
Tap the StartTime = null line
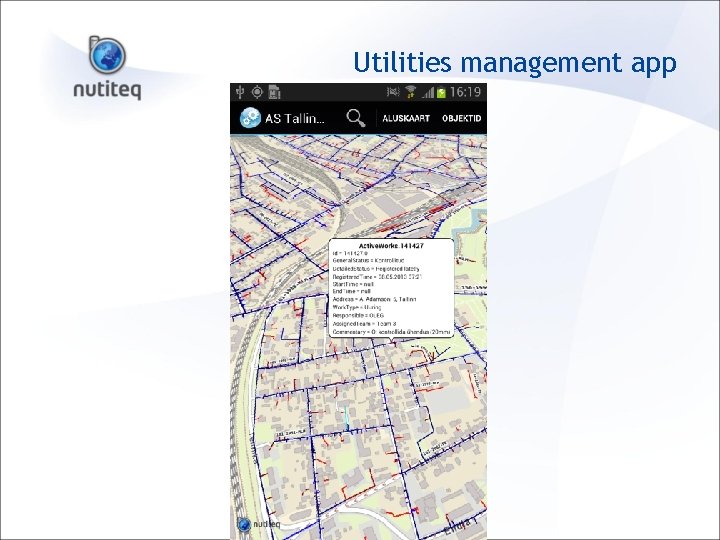(353, 284)
